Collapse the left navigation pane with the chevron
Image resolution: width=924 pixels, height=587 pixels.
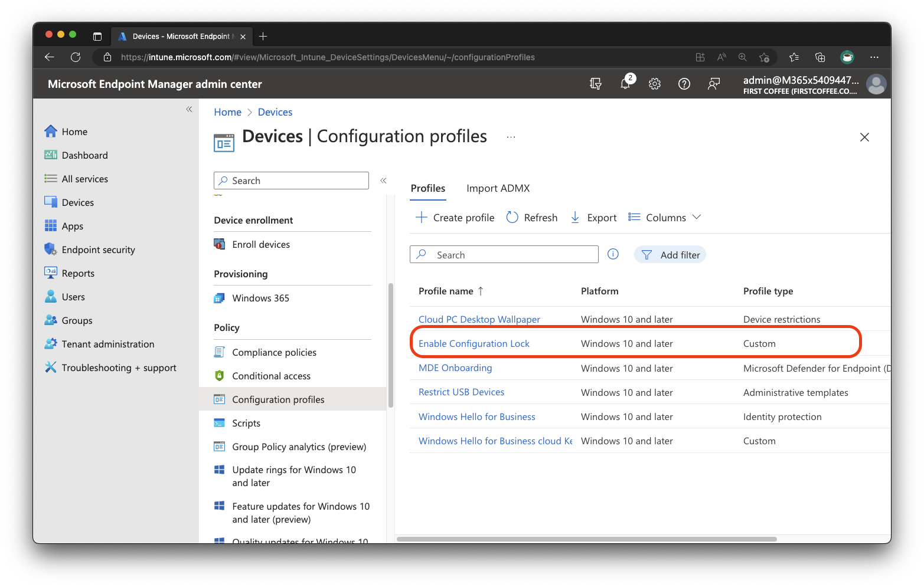tap(189, 109)
